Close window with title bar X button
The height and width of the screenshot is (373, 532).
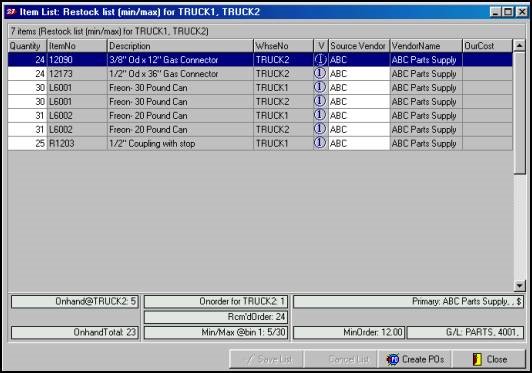coord(521,12)
